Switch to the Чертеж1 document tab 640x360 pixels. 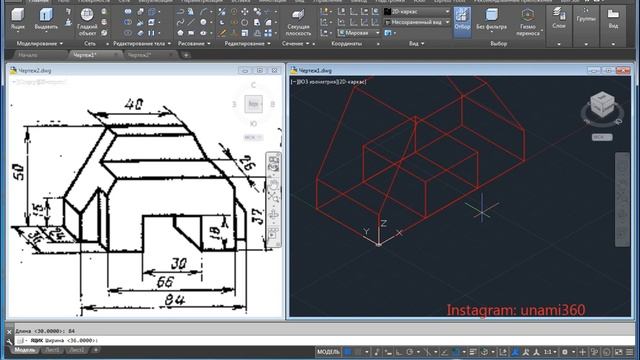coord(85,55)
